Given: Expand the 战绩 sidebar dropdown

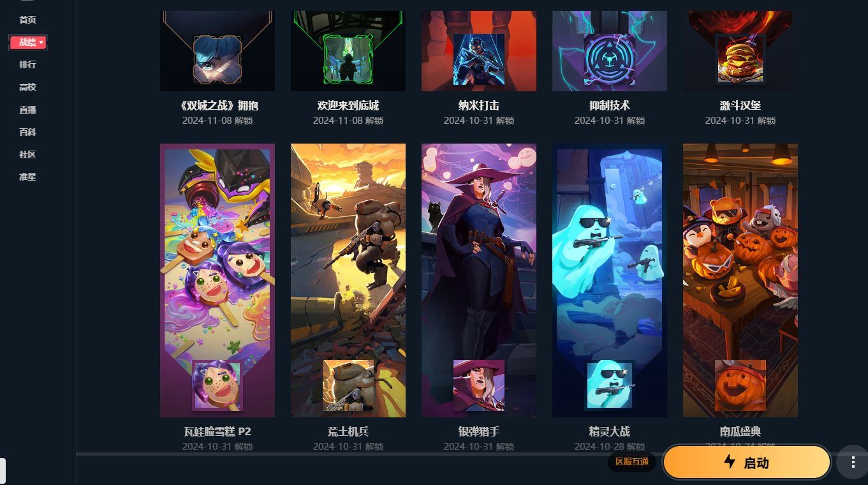Looking at the screenshot, I should pos(28,42).
